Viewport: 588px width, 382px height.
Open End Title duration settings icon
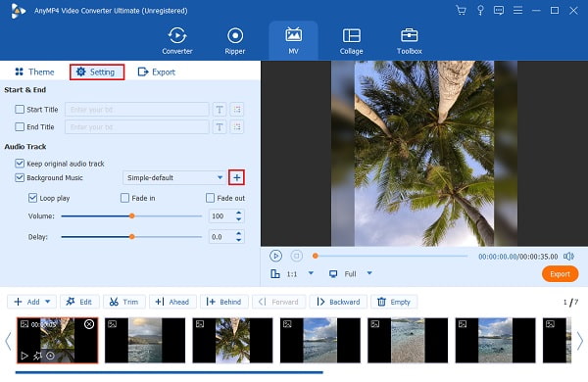tap(237, 127)
